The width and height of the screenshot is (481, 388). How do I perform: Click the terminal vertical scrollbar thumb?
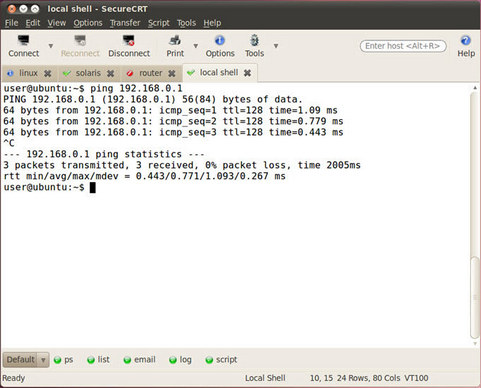475,297
